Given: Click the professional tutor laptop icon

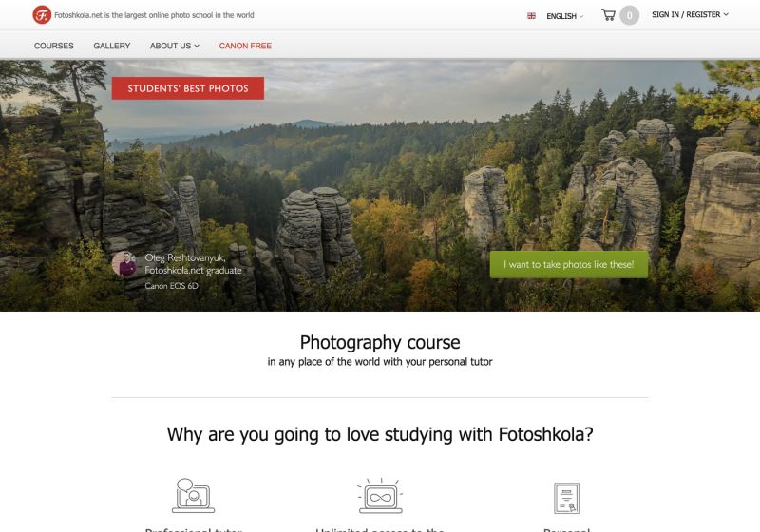Looking at the screenshot, I should point(193,495).
